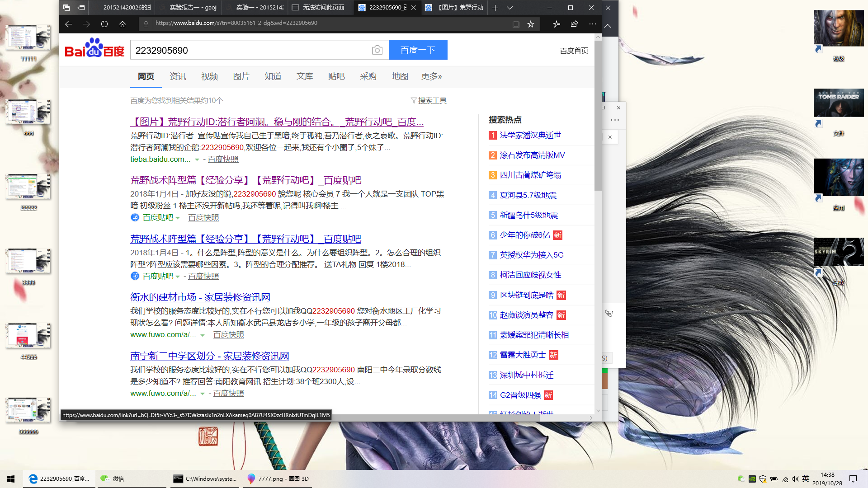The image size is (868, 488).
Task: Open the browser tab list chevron
Action: click(509, 8)
